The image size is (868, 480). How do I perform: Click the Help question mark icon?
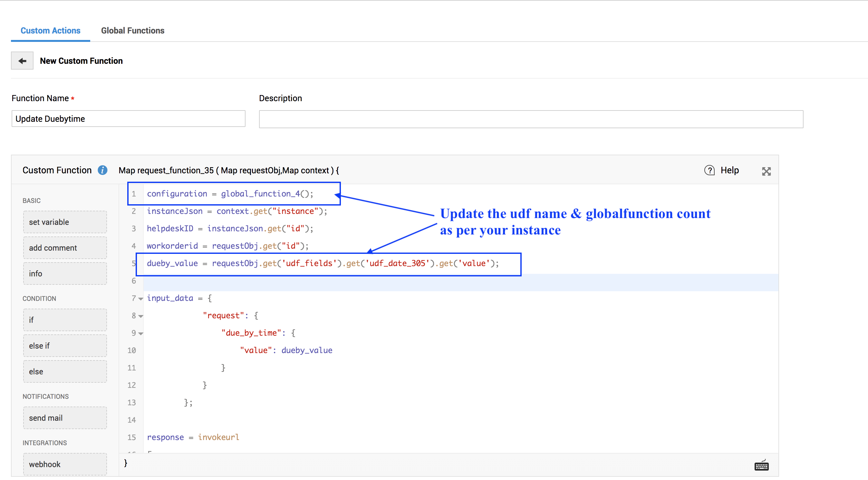click(x=709, y=170)
